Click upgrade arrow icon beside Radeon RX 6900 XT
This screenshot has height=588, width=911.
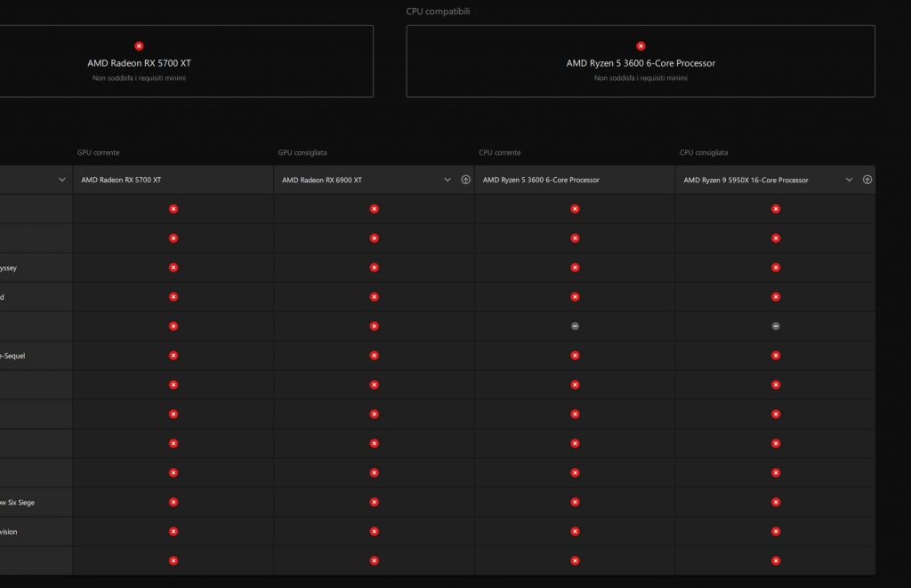click(x=465, y=180)
